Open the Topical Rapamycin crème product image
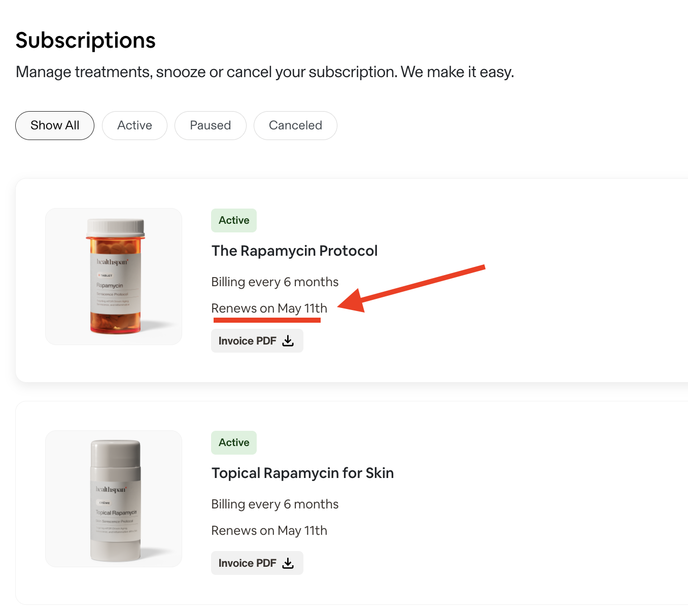Viewport: 688px width, 616px height. tap(114, 499)
